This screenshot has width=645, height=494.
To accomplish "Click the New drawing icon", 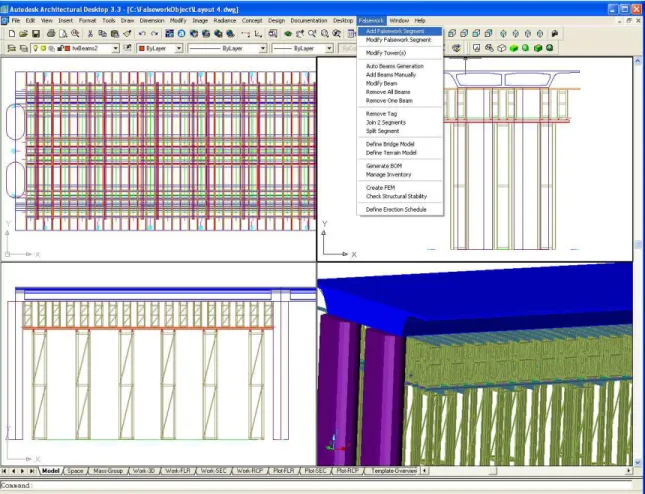I will click(12, 34).
